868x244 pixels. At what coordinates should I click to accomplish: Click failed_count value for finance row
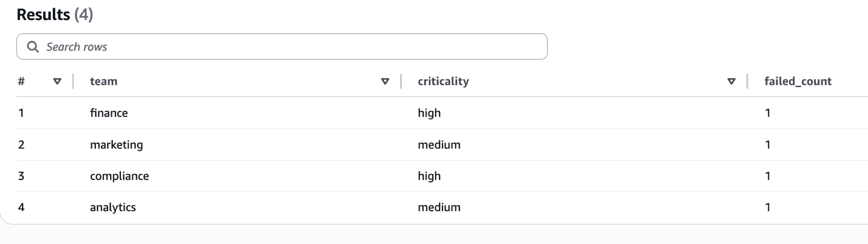[x=768, y=113]
